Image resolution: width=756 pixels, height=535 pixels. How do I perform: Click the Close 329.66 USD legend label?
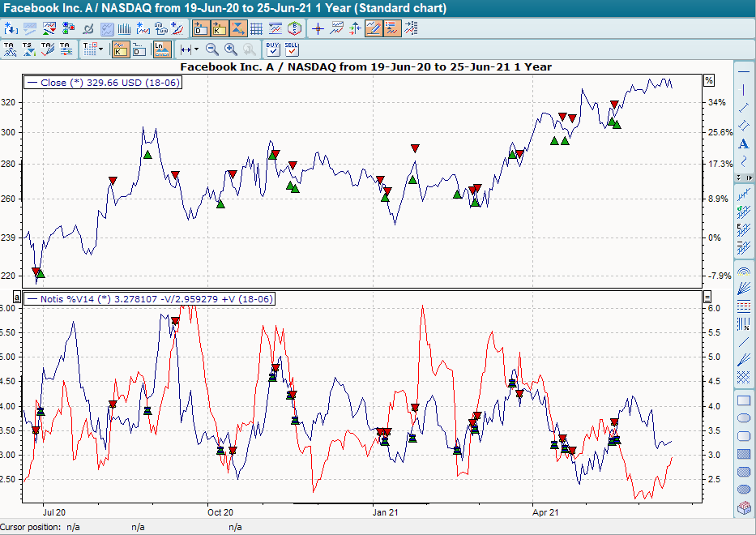tap(100, 81)
